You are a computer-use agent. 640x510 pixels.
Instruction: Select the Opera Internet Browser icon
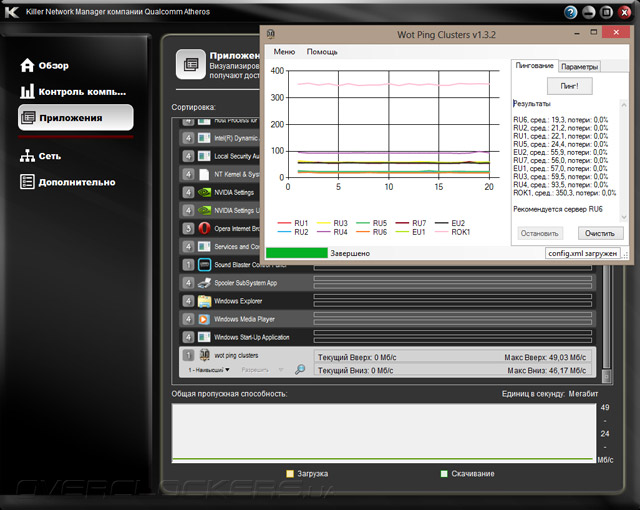tap(204, 228)
